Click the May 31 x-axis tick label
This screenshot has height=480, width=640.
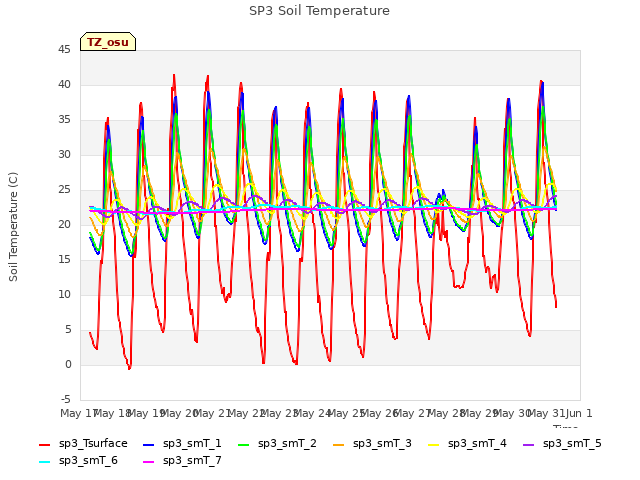tap(546, 413)
